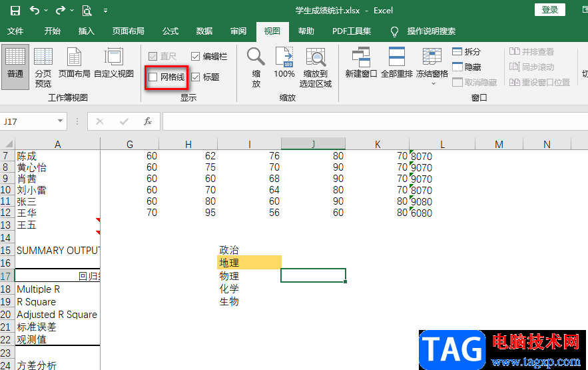This screenshot has height=370, width=588.
Task: Click cell with value 95
Action: pyautogui.click(x=188, y=213)
